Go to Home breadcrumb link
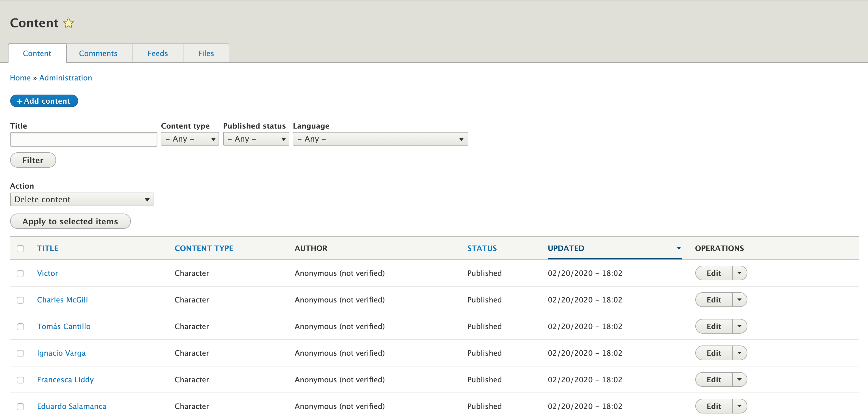Screen dimensions: 868x418 (x=20, y=78)
